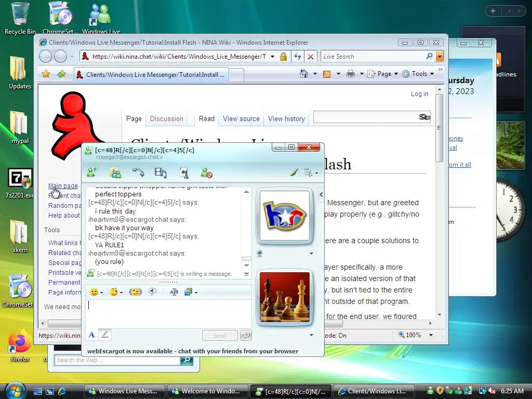Viewport: 532px width, 399px height.
Task: Open the background picker icon
Action: click(x=188, y=292)
